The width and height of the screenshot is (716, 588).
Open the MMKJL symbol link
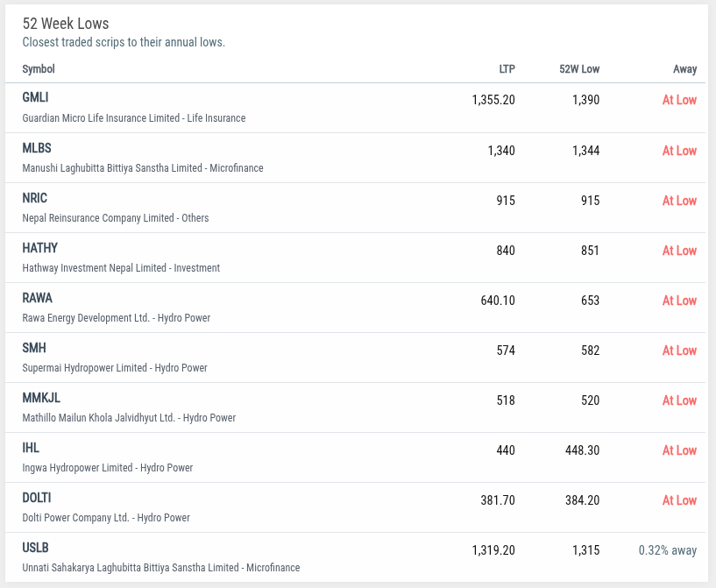pos(41,398)
